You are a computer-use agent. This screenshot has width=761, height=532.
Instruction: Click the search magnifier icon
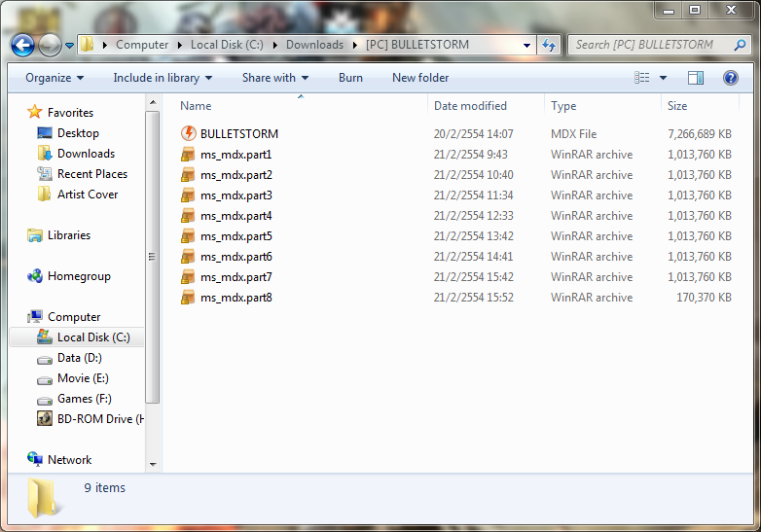pyautogui.click(x=740, y=45)
